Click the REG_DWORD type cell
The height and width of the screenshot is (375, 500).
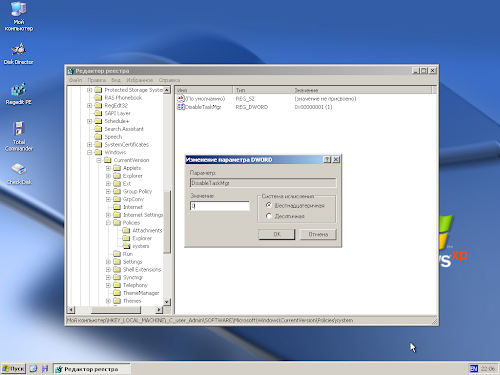pos(252,107)
